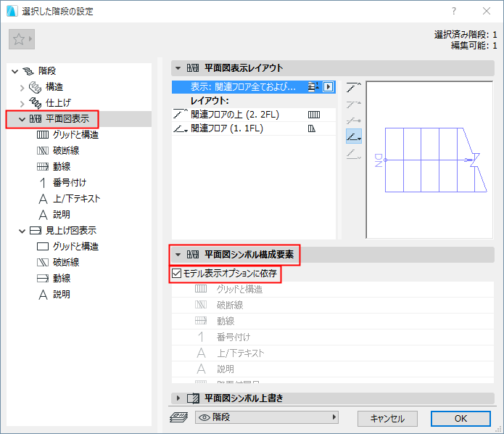Click the ARCHICAD app icon in title bar

tap(12, 12)
